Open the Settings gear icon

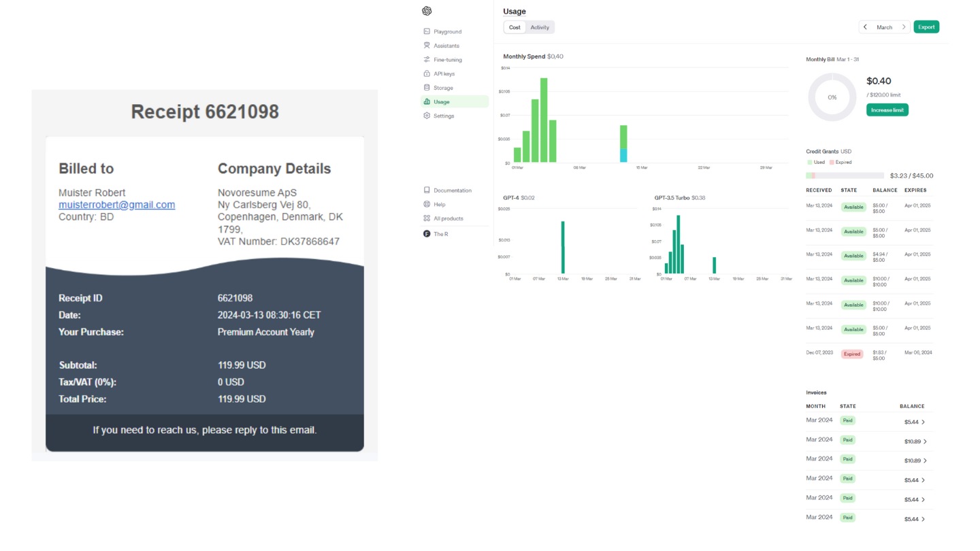click(427, 116)
